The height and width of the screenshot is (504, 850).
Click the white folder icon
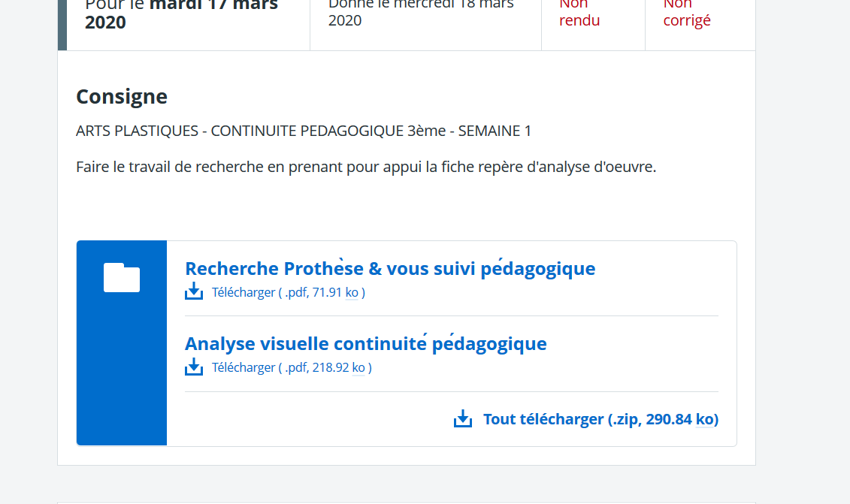coord(122,277)
